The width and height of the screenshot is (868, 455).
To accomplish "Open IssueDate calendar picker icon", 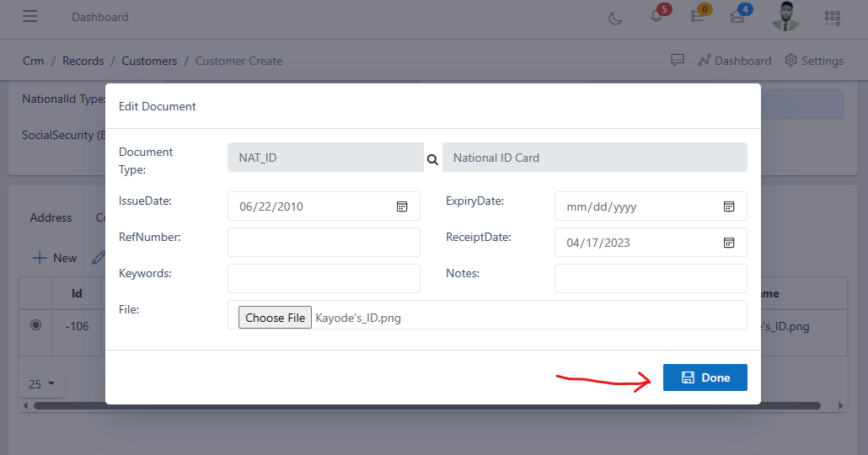I will click(402, 206).
